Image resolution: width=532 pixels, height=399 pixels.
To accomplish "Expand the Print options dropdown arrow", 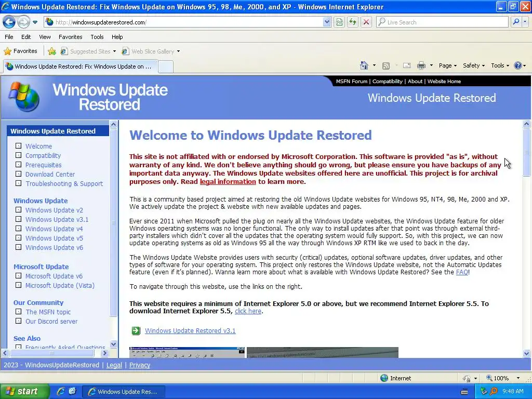I will pos(431,65).
